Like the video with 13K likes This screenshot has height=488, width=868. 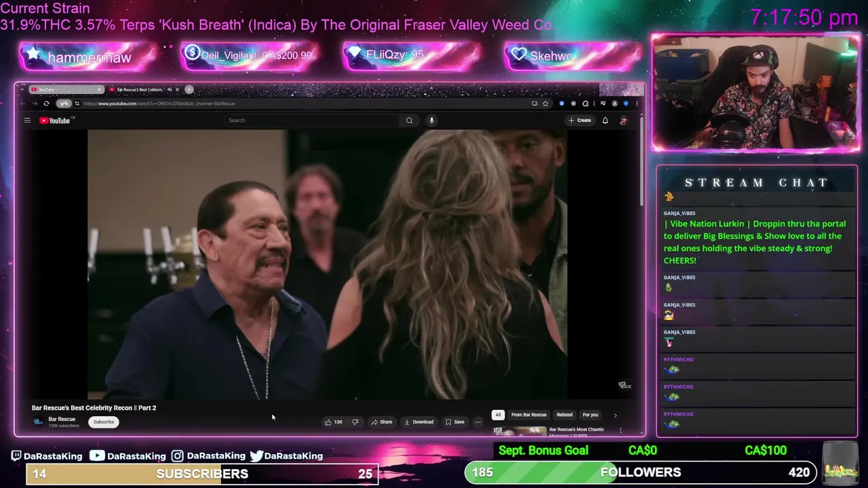coord(333,422)
